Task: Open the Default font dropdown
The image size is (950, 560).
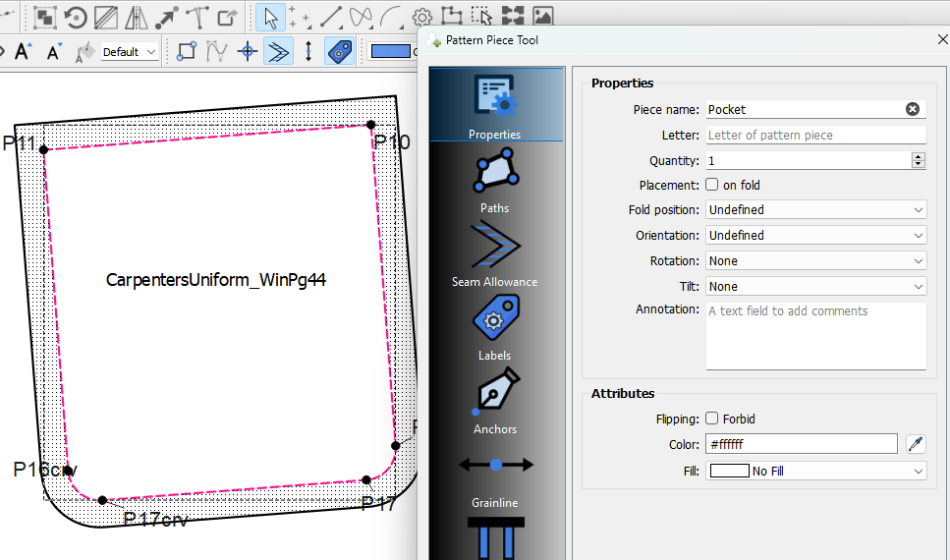Action: pos(130,52)
